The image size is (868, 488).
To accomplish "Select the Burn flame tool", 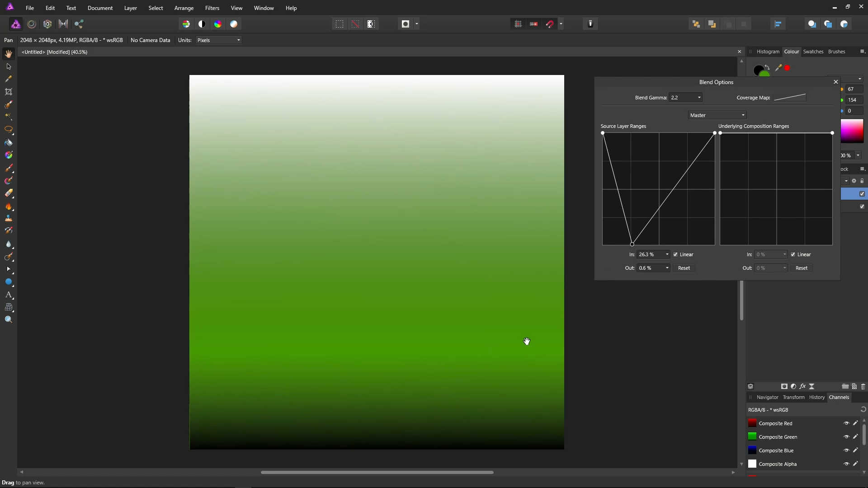I will coord(9,206).
